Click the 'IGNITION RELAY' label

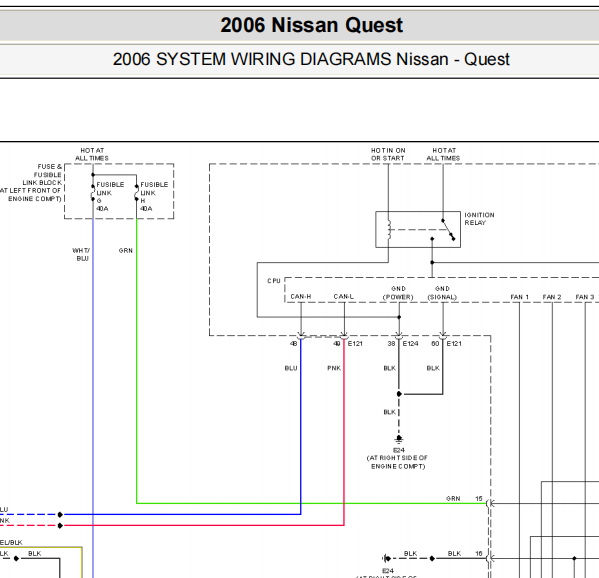click(479, 219)
